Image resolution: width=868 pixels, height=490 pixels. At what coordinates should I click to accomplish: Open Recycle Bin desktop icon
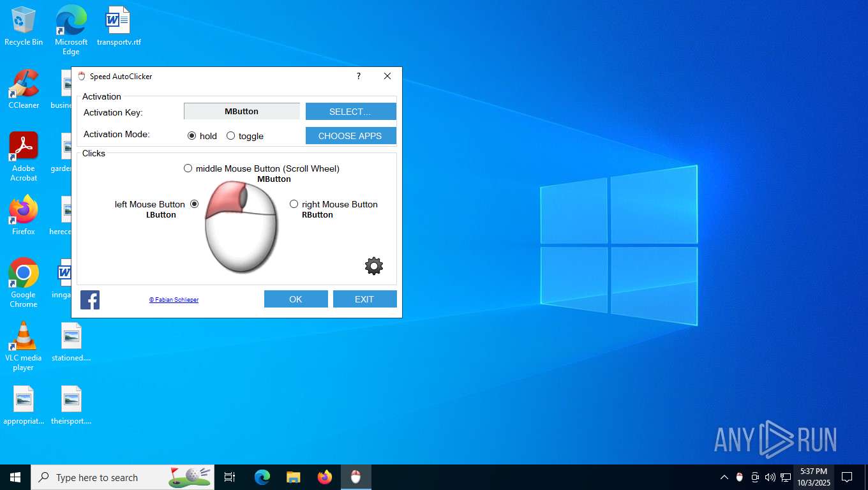coord(24,26)
